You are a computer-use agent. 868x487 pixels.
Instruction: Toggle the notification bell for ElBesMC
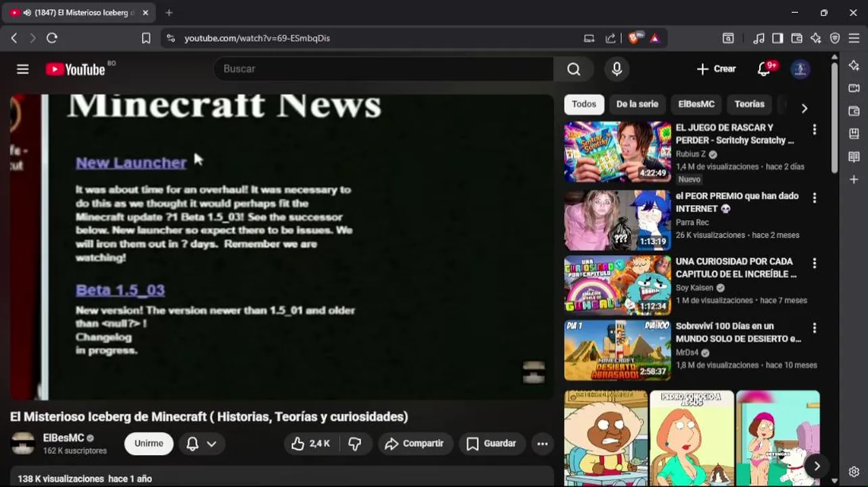click(193, 444)
